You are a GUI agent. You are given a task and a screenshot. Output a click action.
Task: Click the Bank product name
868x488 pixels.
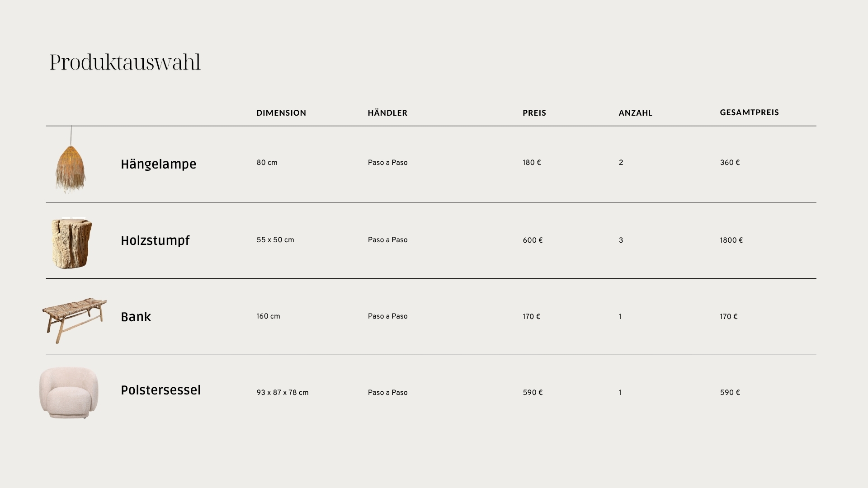tap(136, 317)
